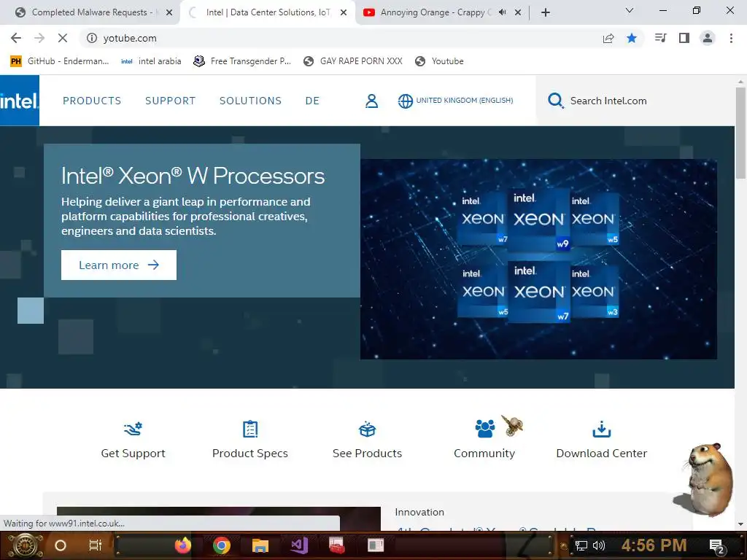Share this page icon
The width and height of the screenshot is (747, 560).
[608, 38]
